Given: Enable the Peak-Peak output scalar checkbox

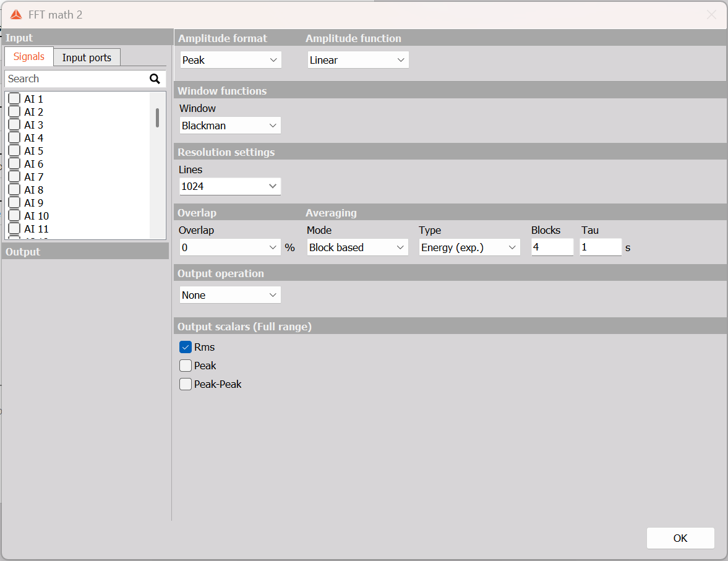Looking at the screenshot, I should pos(186,384).
